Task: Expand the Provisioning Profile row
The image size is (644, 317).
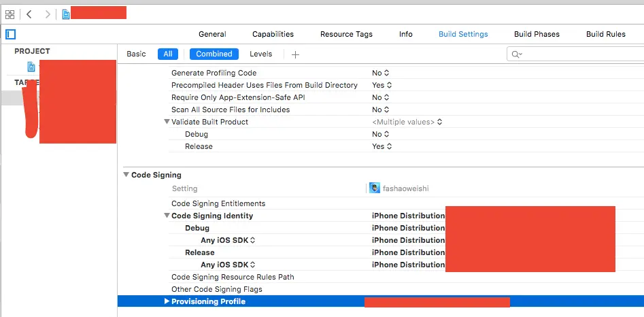Action: coord(167,301)
